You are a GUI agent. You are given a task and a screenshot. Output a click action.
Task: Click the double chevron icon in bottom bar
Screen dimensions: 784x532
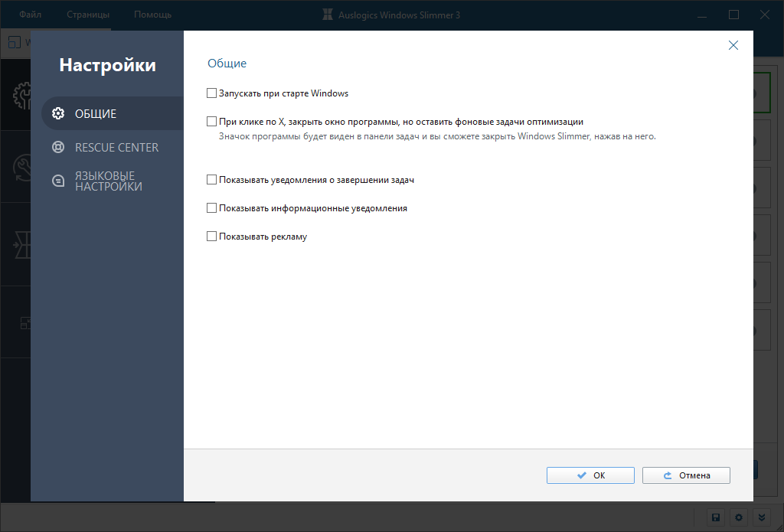pos(762,517)
